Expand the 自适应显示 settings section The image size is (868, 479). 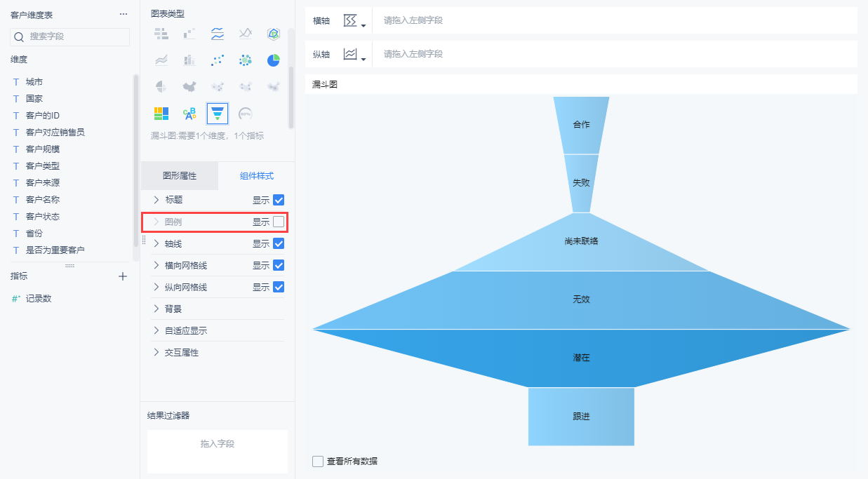[x=156, y=330]
